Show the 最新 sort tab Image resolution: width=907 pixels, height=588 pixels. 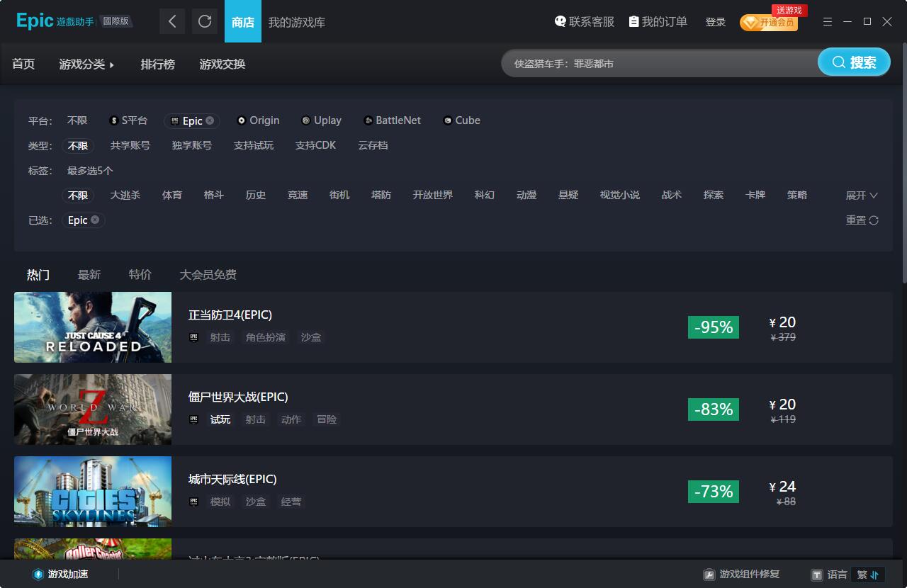pyautogui.click(x=89, y=274)
